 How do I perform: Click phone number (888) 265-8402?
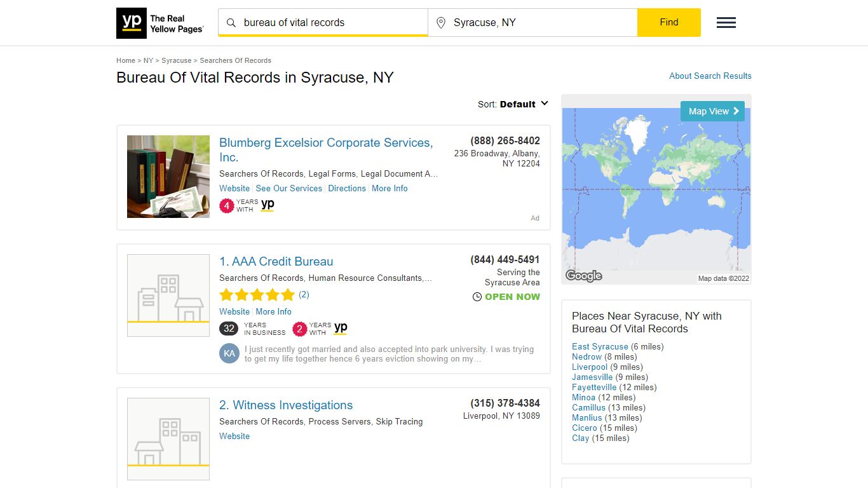[x=505, y=140]
